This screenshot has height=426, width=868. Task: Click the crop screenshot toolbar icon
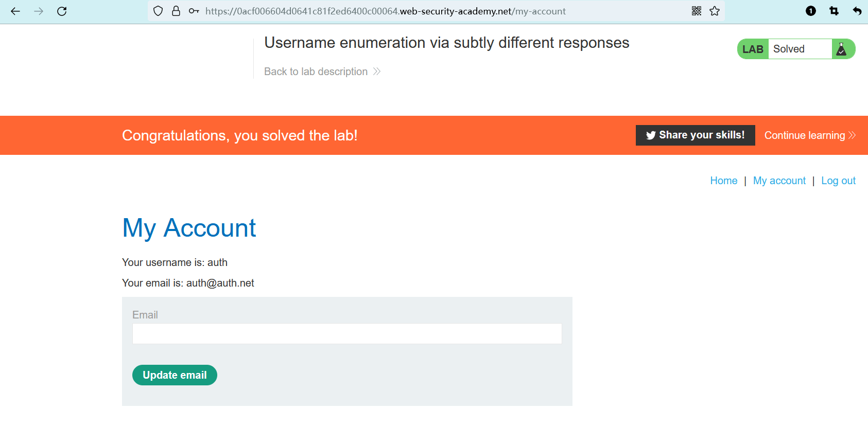pyautogui.click(x=834, y=11)
